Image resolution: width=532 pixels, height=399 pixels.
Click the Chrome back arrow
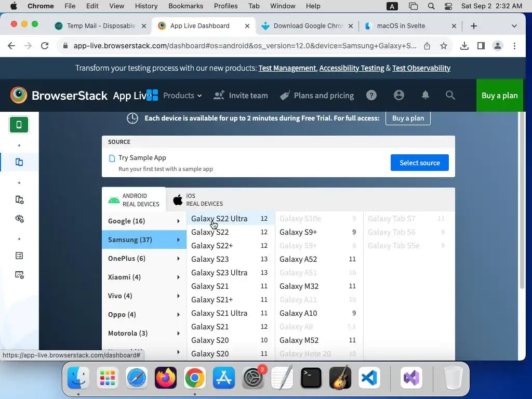11,46
